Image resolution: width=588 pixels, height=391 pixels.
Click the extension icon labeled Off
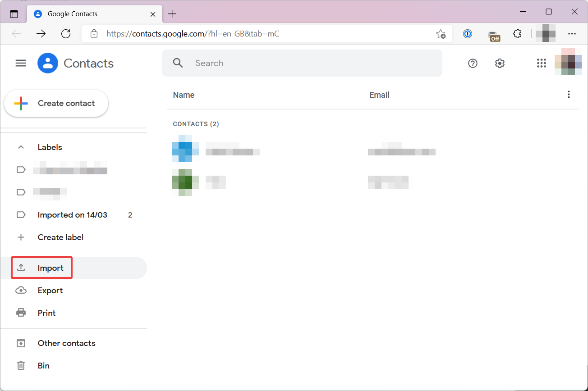click(x=494, y=36)
